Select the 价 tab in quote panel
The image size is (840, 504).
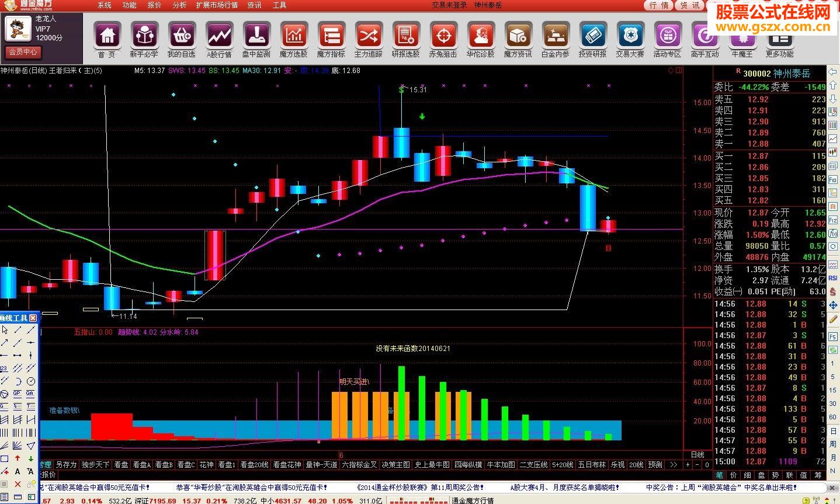coord(733,475)
